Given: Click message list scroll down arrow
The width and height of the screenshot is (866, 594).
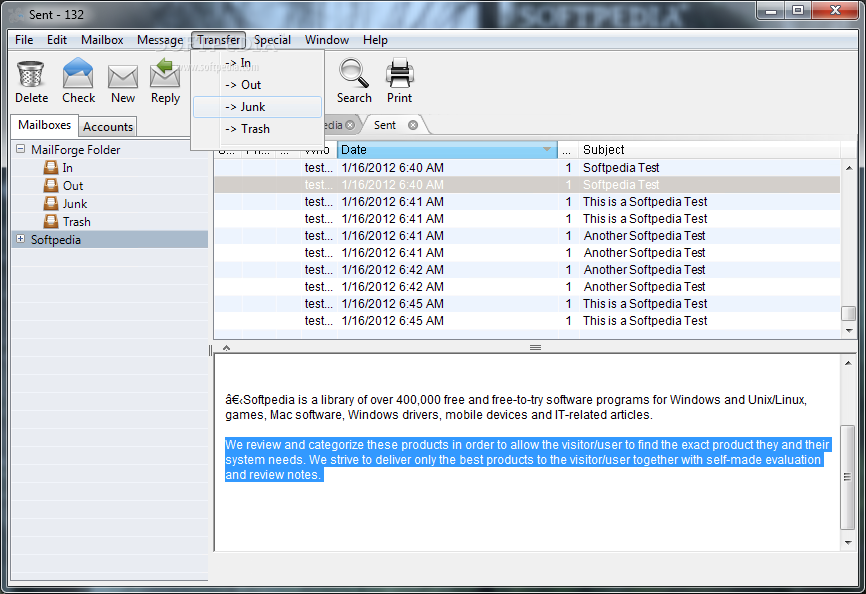Looking at the screenshot, I should click(x=849, y=331).
